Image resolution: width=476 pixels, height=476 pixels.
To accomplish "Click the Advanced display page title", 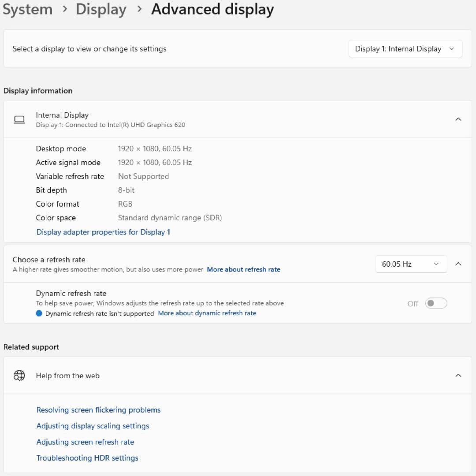I will [213, 9].
